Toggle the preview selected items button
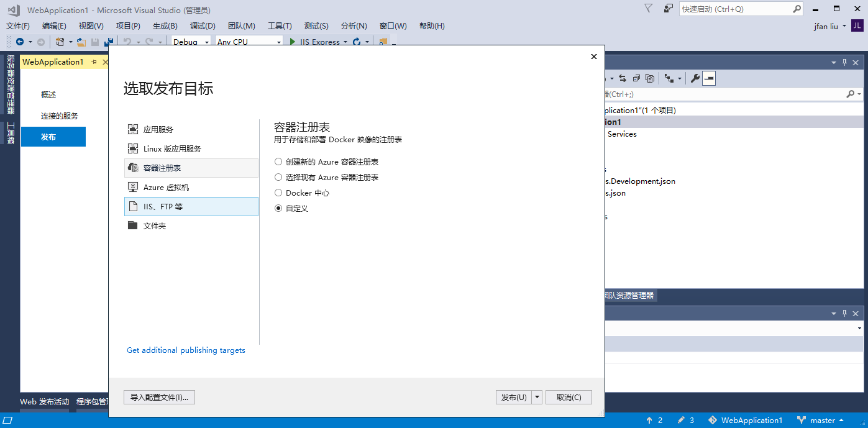The height and width of the screenshot is (428, 868). (709, 78)
